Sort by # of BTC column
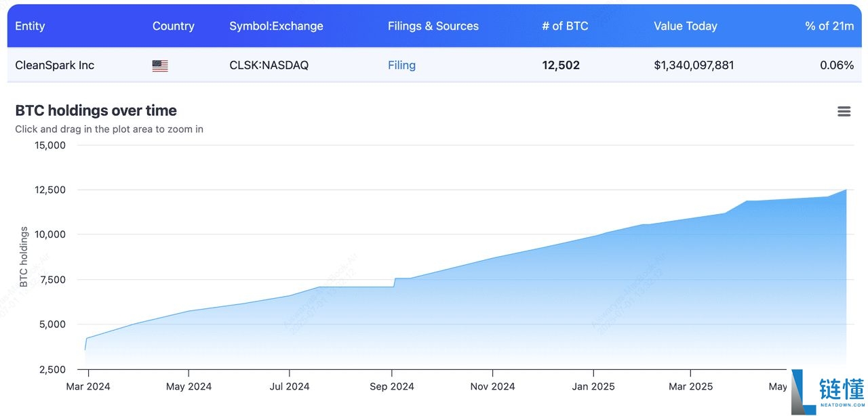Viewport: 868px width, 416px height. (565, 26)
